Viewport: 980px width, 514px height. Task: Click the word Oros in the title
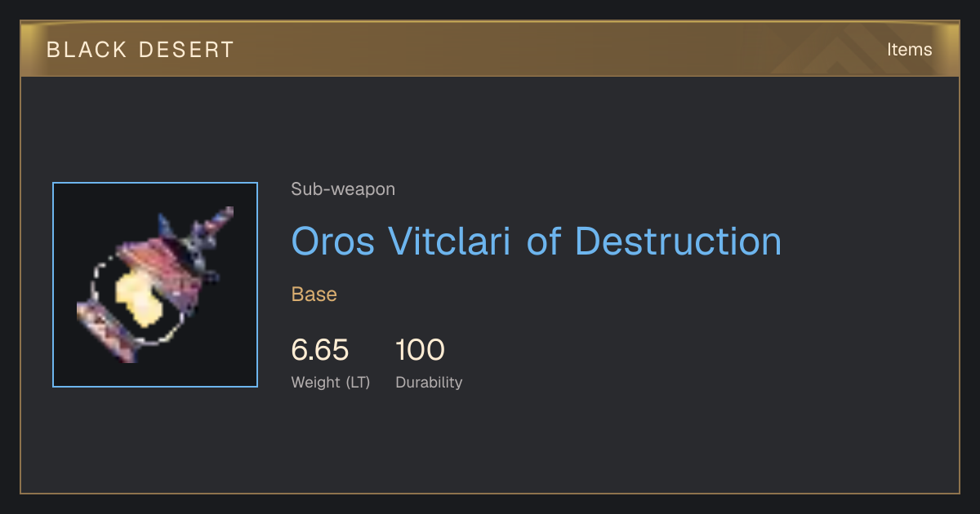tap(335, 241)
